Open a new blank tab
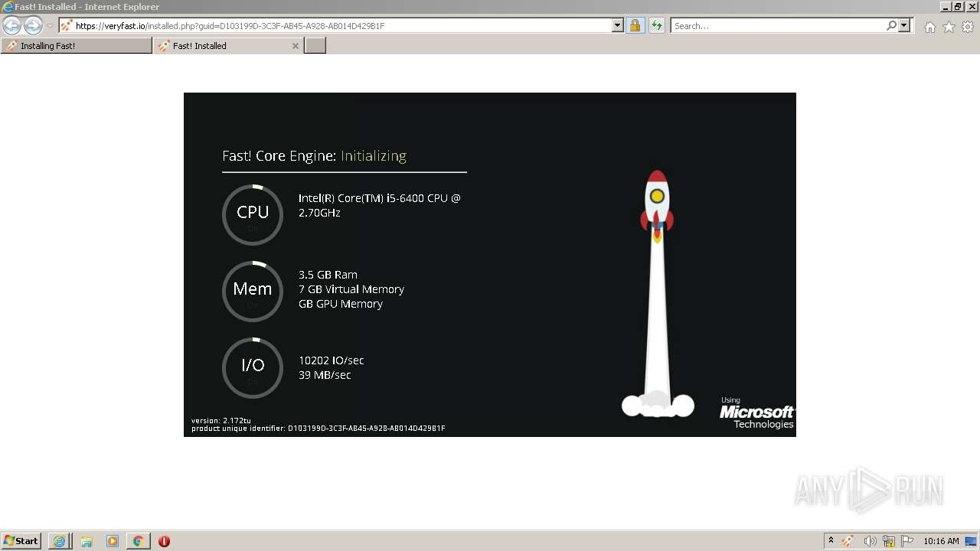This screenshot has width=980, height=551. pyautogui.click(x=315, y=46)
